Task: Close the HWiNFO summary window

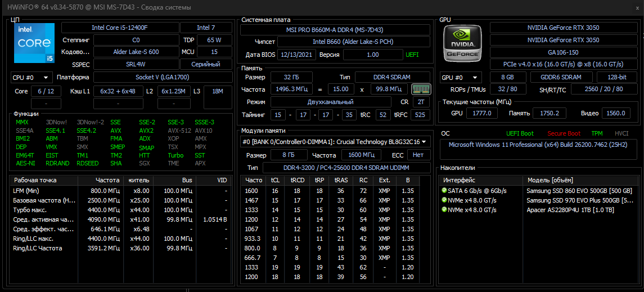Action: click(x=637, y=7)
